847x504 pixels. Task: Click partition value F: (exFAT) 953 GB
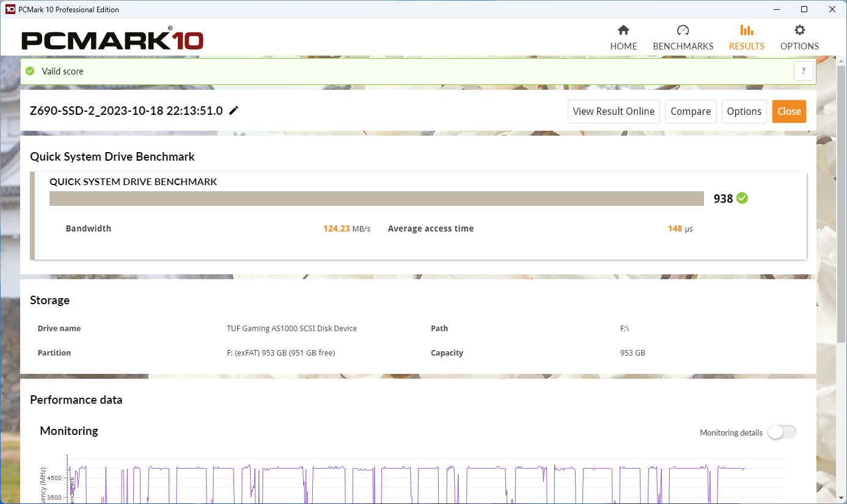(281, 353)
